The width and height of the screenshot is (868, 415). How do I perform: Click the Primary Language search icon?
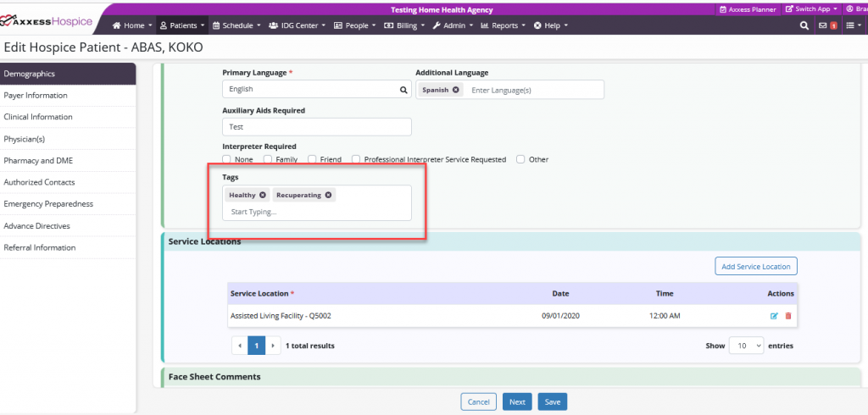pos(403,89)
